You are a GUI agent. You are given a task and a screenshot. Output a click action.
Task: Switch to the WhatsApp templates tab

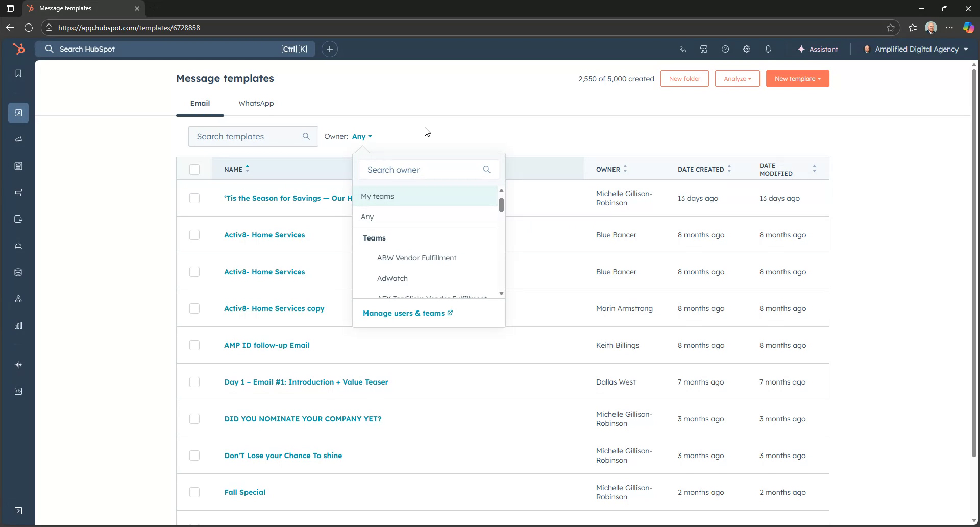tap(256, 103)
